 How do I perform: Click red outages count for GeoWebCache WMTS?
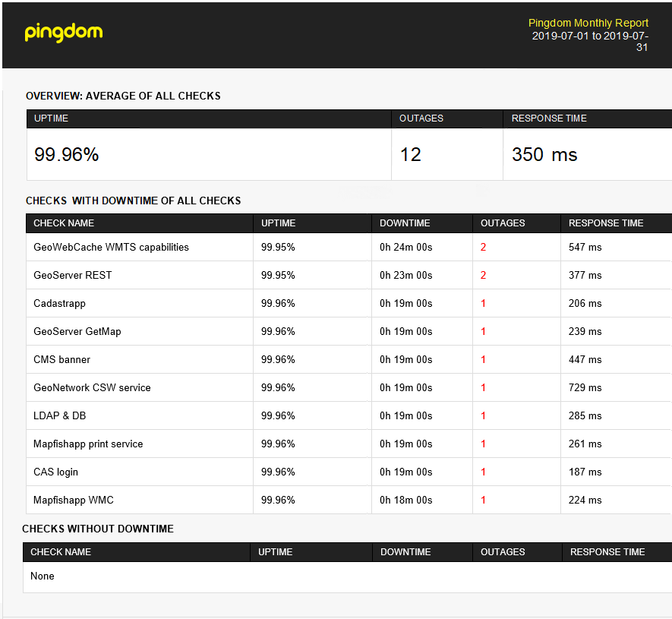point(483,247)
